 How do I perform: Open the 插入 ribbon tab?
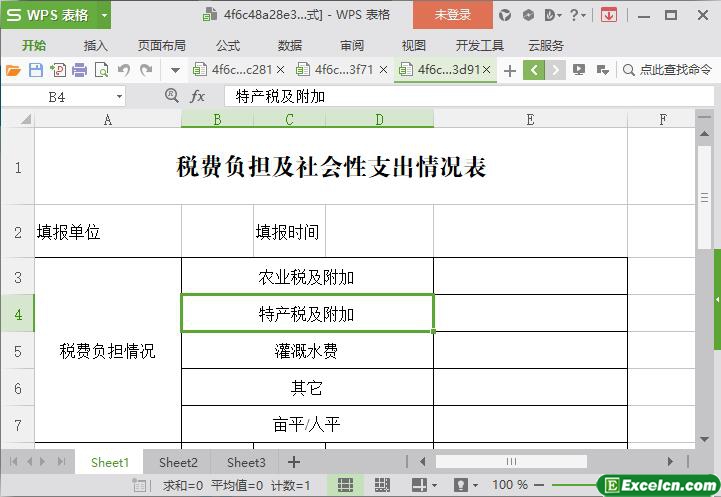tap(95, 45)
